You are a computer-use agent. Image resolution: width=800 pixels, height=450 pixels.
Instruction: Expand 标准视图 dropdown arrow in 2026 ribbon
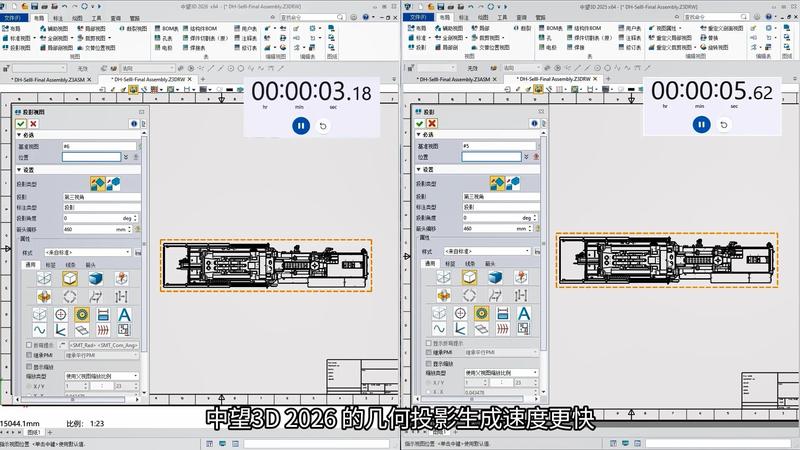coord(35,38)
